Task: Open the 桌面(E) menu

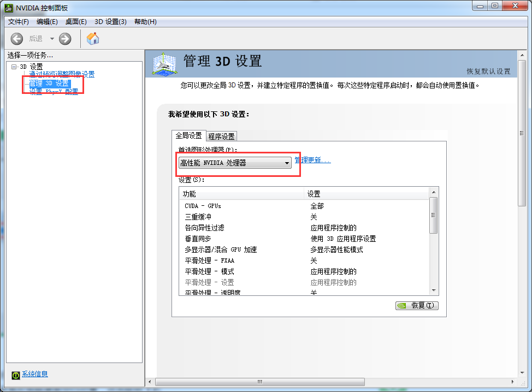Action: pyautogui.click(x=76, y=22)
